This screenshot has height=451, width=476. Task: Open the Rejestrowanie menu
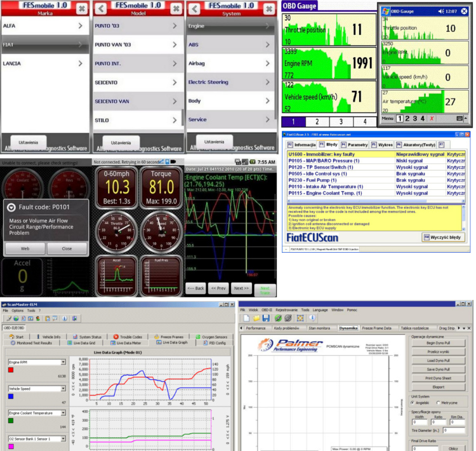coord(286,309)
